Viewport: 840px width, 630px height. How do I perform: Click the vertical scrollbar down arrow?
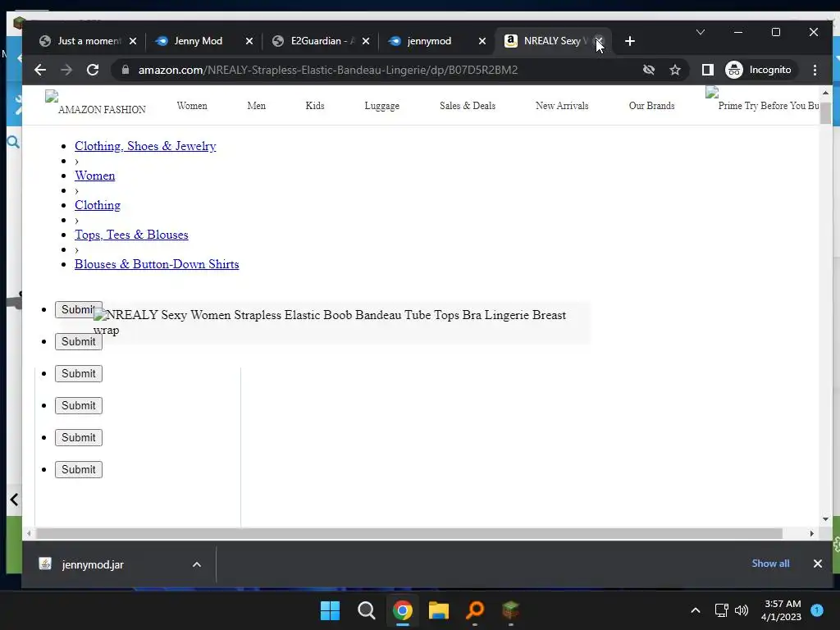(x=825, y=518)
